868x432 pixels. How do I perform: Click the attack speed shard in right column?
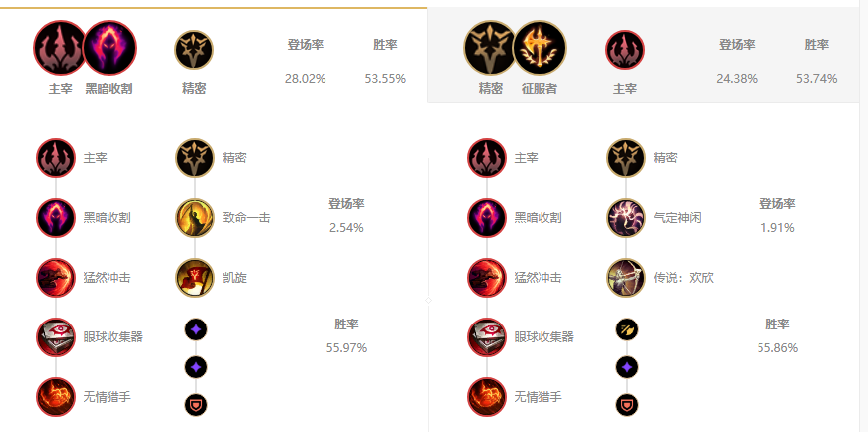(x=627, y=329)
